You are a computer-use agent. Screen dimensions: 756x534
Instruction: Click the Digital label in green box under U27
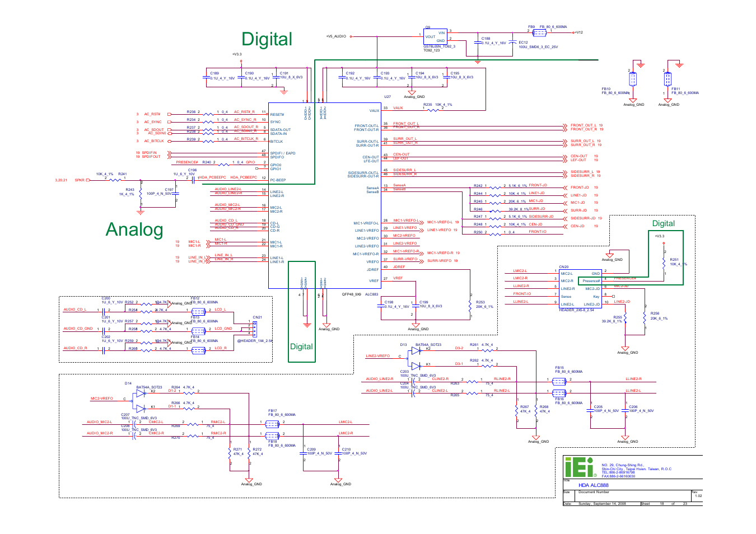point(301,346)
